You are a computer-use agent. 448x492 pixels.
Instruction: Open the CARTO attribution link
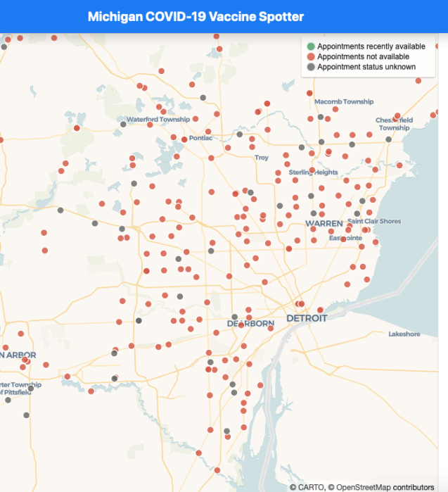tap(307, 487)
